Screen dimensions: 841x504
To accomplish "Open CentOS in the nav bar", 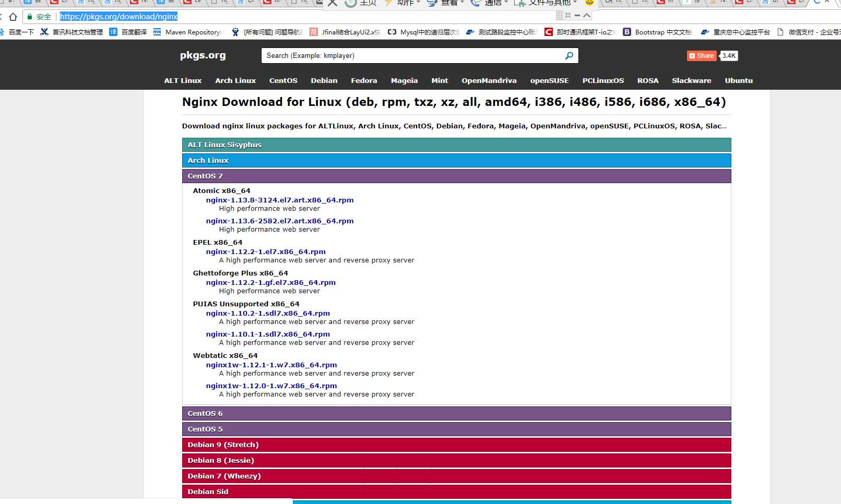I will 283,80.
